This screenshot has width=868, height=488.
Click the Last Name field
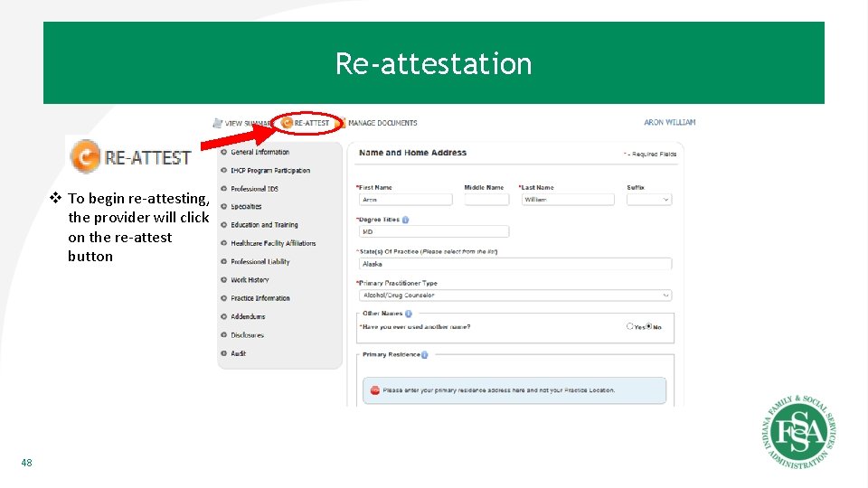[568, 199]
